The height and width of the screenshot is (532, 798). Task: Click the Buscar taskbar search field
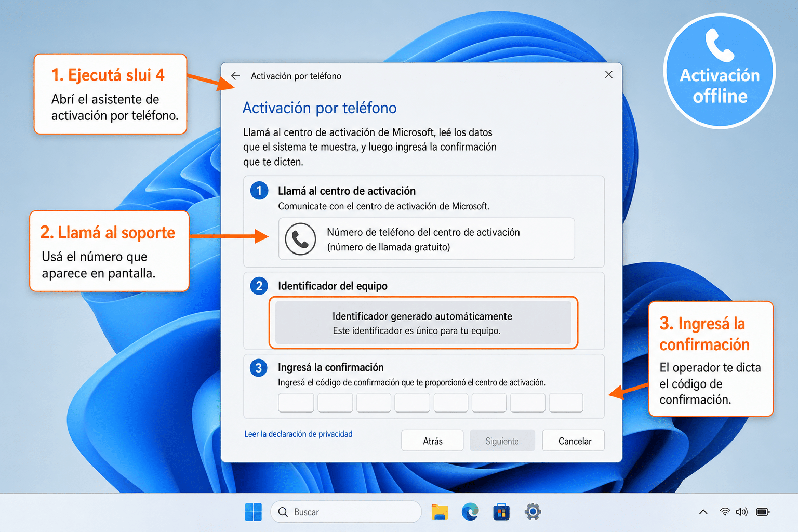[x=346, y=512]
